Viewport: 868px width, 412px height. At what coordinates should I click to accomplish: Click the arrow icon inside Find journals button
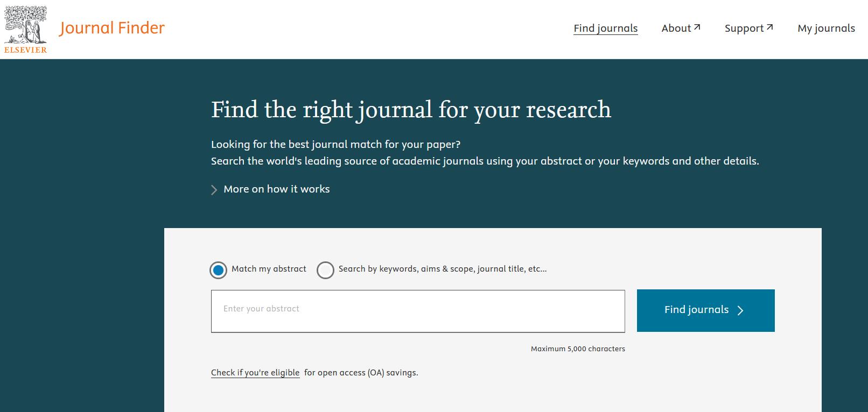click(x=740, y=310)
